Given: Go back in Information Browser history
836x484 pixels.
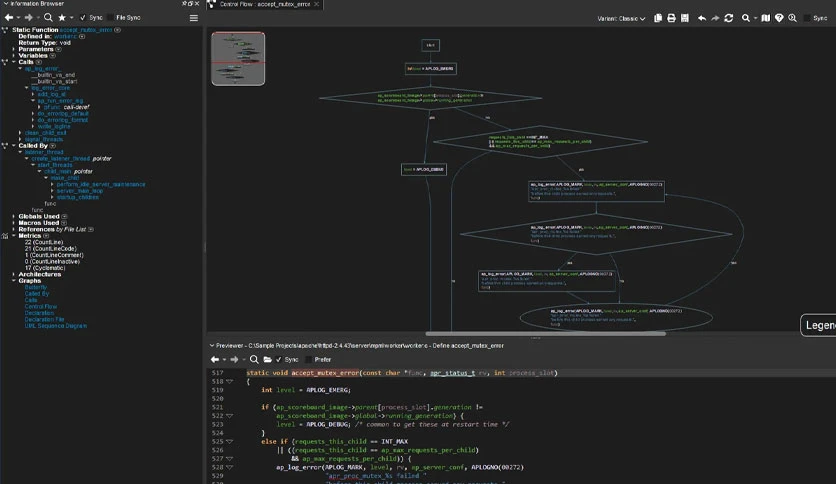Looking at the screenshot, I should (9, 18).
